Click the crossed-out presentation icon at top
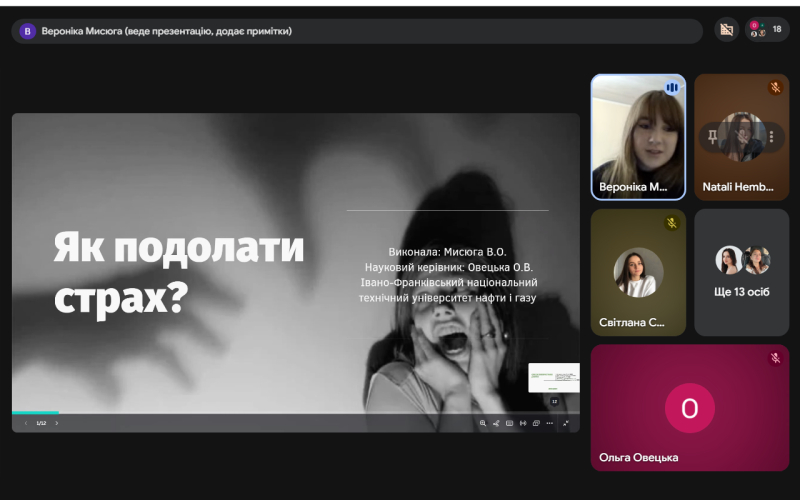The image size is (800, 500). tap(727, 30)
